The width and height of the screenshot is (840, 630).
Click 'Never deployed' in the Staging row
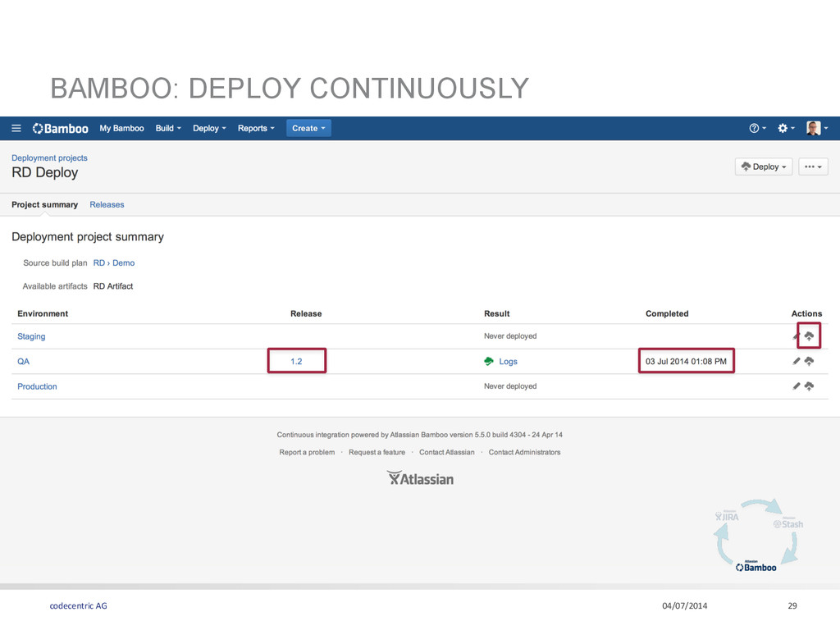[510, 336]
